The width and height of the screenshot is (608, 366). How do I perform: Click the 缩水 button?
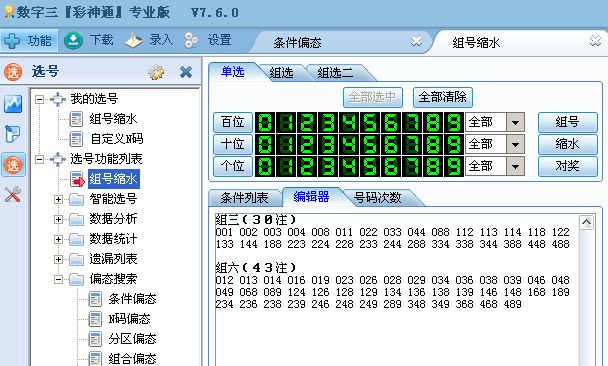[567, 144]
